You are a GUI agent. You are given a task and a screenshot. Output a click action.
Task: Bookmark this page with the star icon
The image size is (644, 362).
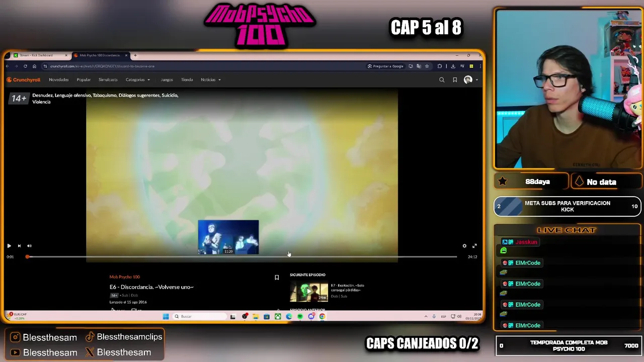tap(427, 66)
